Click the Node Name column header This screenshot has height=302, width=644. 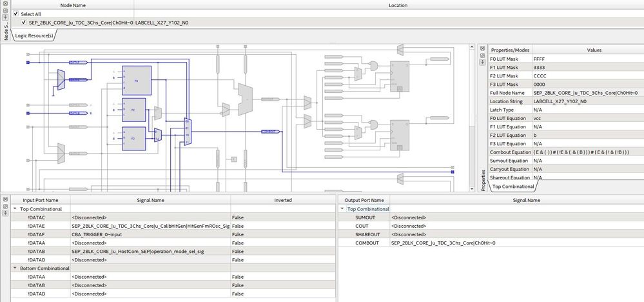(x=73, y=5)
